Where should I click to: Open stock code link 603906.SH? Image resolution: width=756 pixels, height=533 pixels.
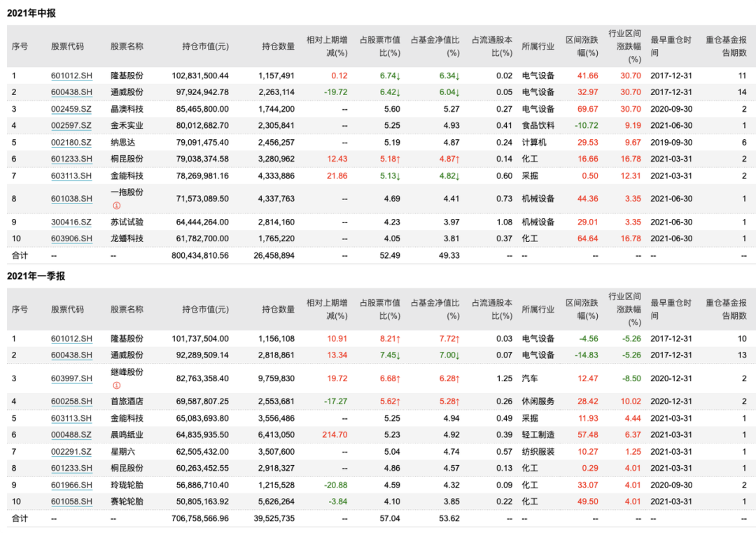click(71, 239)
